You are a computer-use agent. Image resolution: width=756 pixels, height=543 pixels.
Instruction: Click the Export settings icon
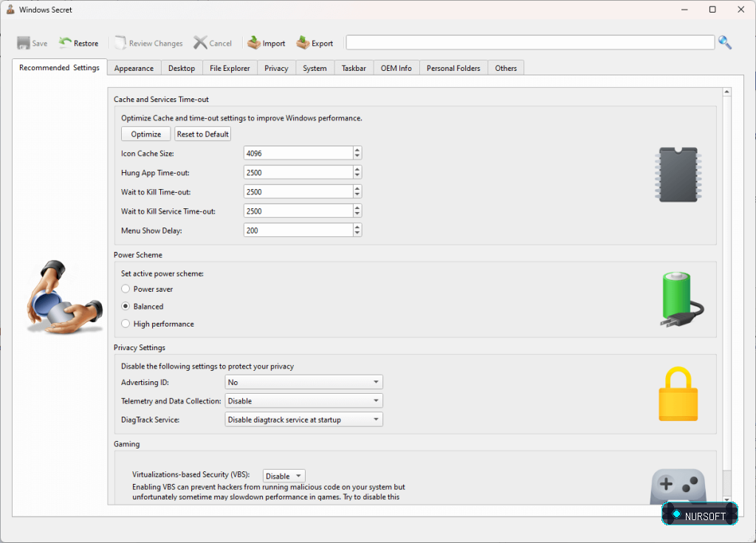[x=303, y=43]
